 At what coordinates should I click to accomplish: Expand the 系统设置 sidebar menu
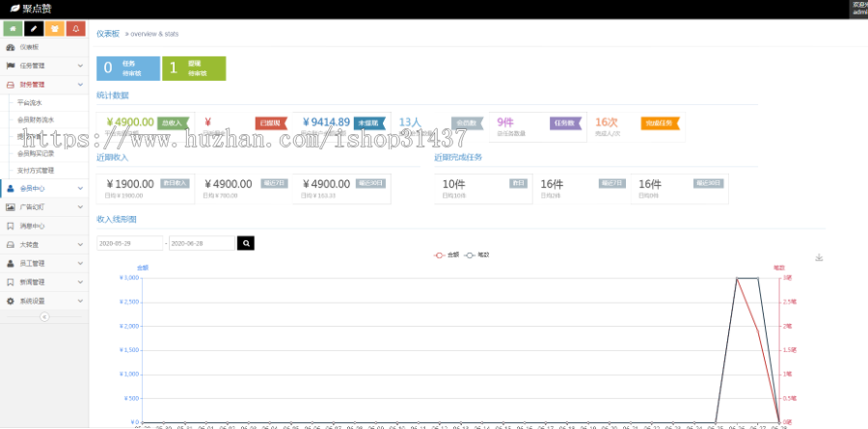click(x=44, y=301)
